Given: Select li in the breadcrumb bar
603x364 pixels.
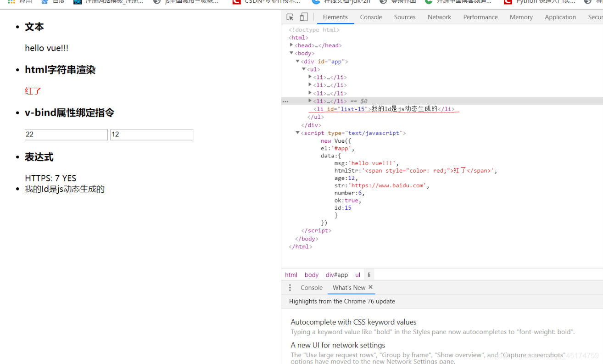Looking at the screenshot, I should pyautogui.click(x=369, y=274).
